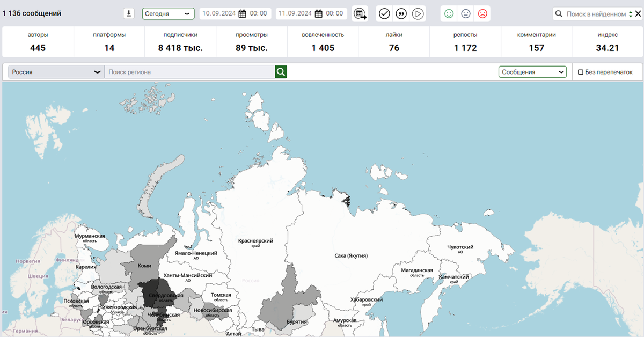644x337 pixels.
Task: Filter by positive green smiley
Action: (x=449, y=14)
